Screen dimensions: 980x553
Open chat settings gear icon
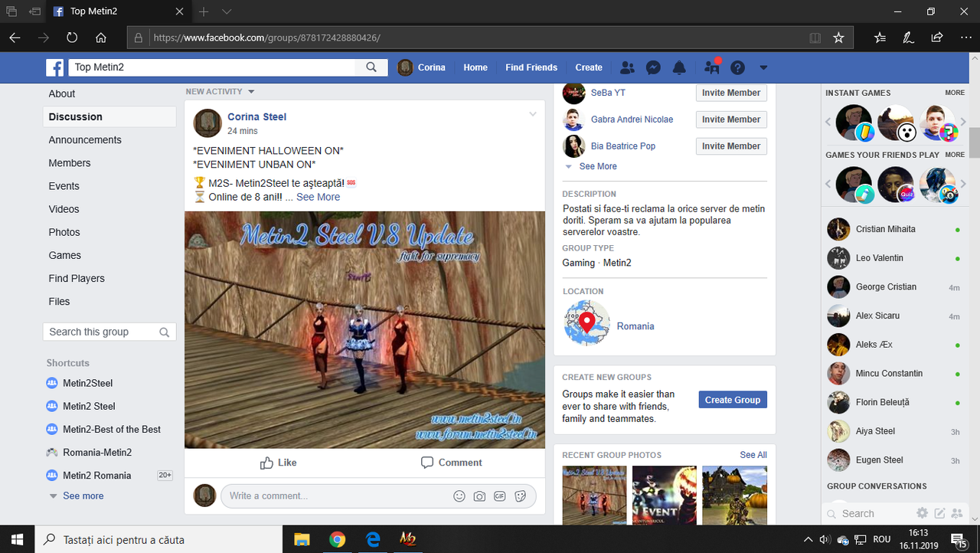[x=923, y=513]
